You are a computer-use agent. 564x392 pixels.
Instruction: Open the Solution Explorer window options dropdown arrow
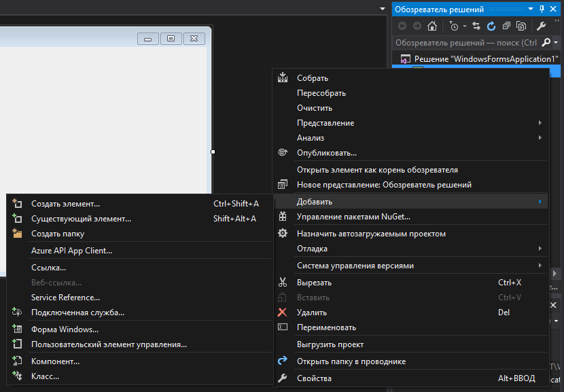(x=531, y=10)
